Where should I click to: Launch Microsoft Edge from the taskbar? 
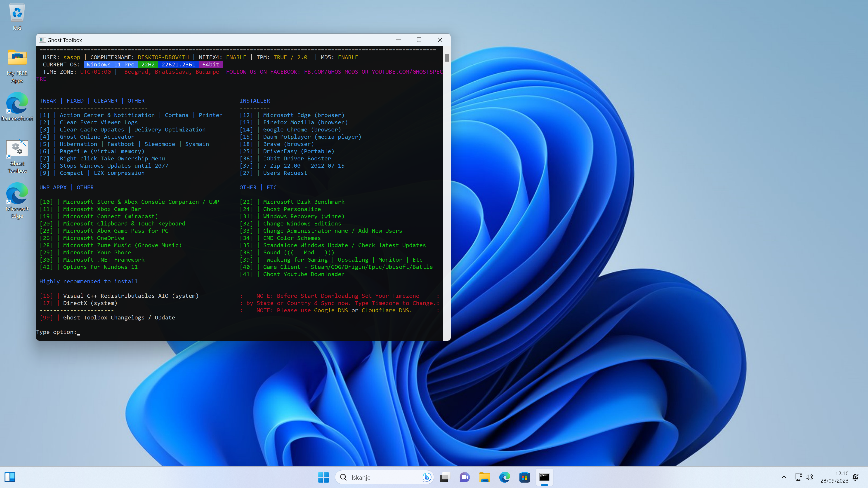click(505, 477)
